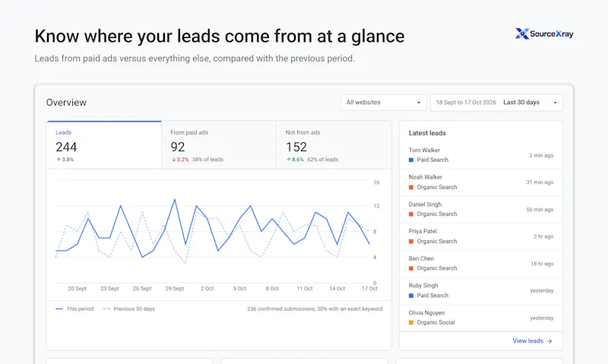Click the Overview heading
The width and height of the screenshot is (608, 364).
66,103
